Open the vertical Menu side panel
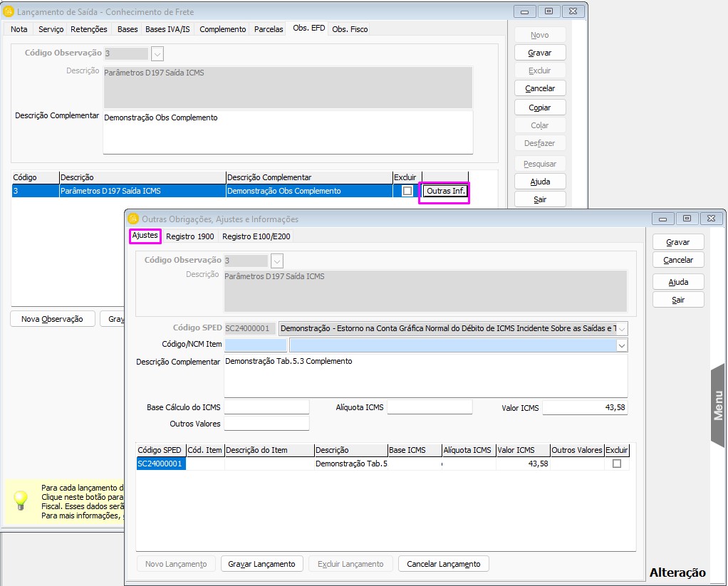728x586 pixels. tap(718, 404)
